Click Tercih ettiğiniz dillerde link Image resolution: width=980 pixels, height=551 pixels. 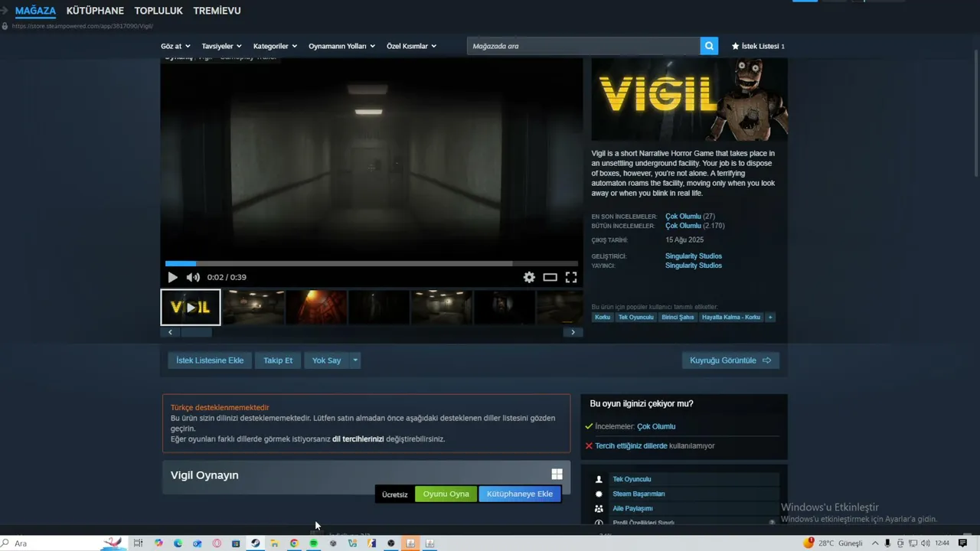click(631, 446)
